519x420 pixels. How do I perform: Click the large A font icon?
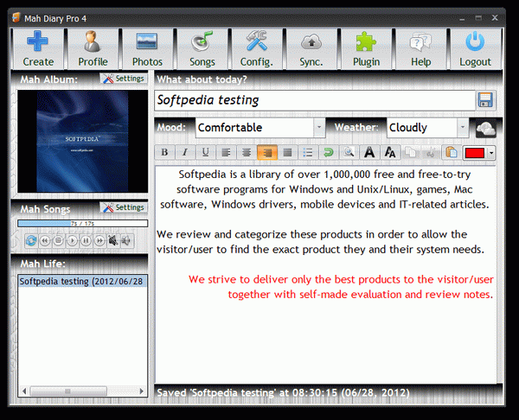pyautogui.click(x=369, y=152)
